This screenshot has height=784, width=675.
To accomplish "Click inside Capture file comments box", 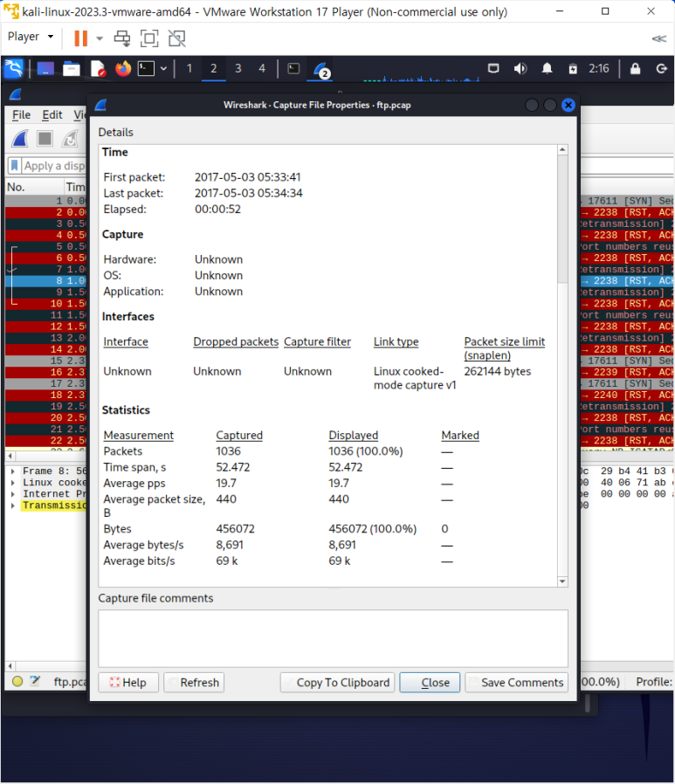I will click(x=333, y=638).
